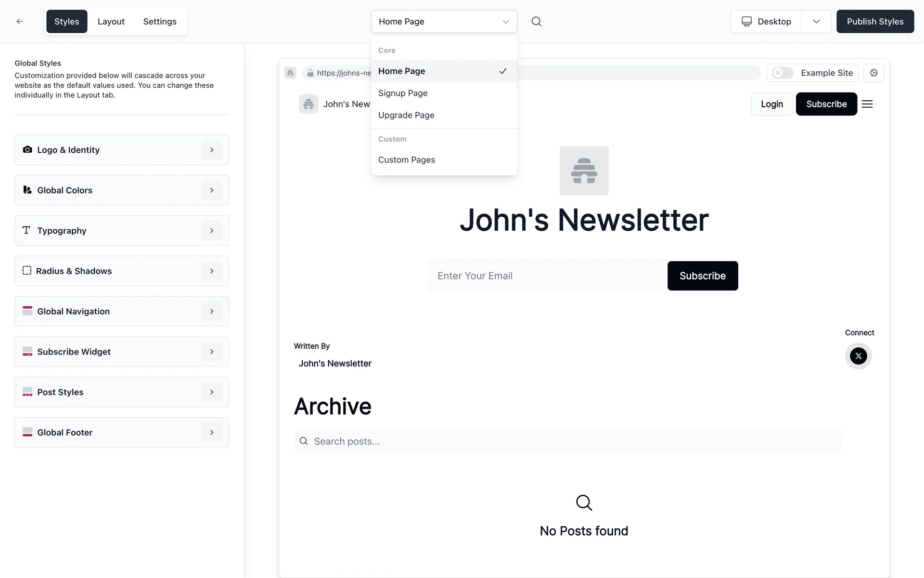Click the search magnifier icon in top bar

(536, 21)
